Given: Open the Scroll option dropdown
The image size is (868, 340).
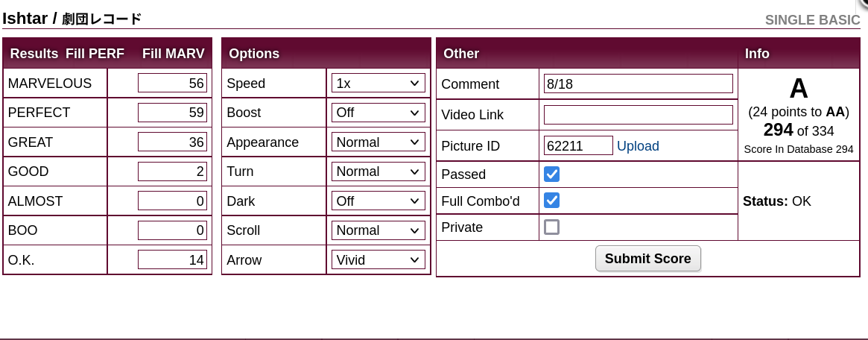Looking at the screenshot, I should click(x=378, y=230).
